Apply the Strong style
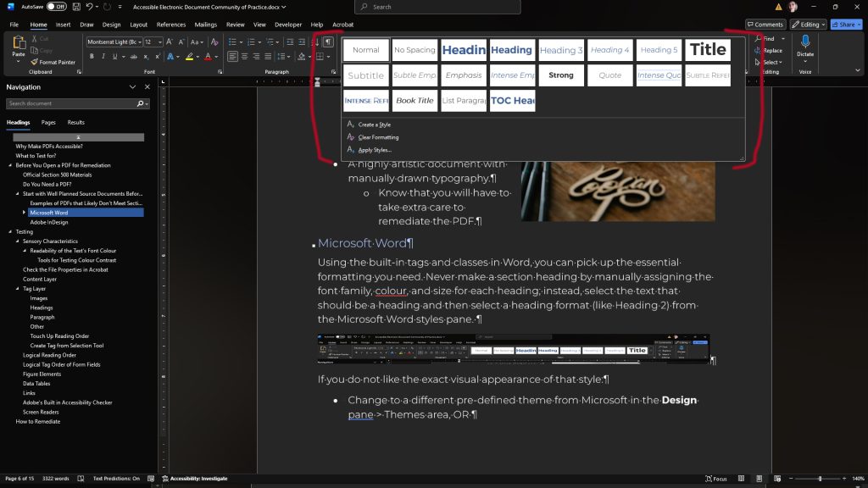Image resolution: width=868 pixels, height=488 pixels. [561, 75]
